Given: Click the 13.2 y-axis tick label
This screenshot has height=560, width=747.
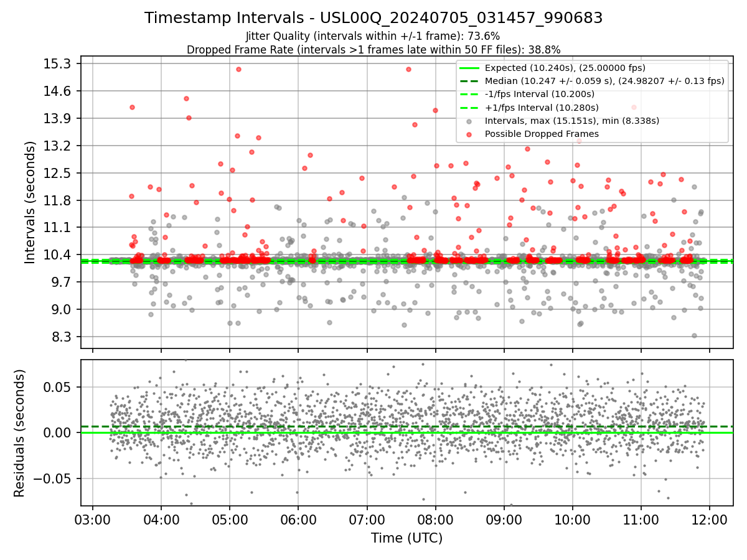Looking at the screenshot, I should [59, 146].
